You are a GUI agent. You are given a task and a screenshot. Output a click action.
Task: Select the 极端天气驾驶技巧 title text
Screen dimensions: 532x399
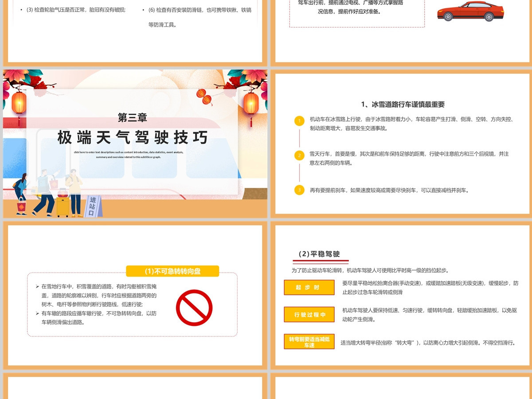tap(133, 138)
